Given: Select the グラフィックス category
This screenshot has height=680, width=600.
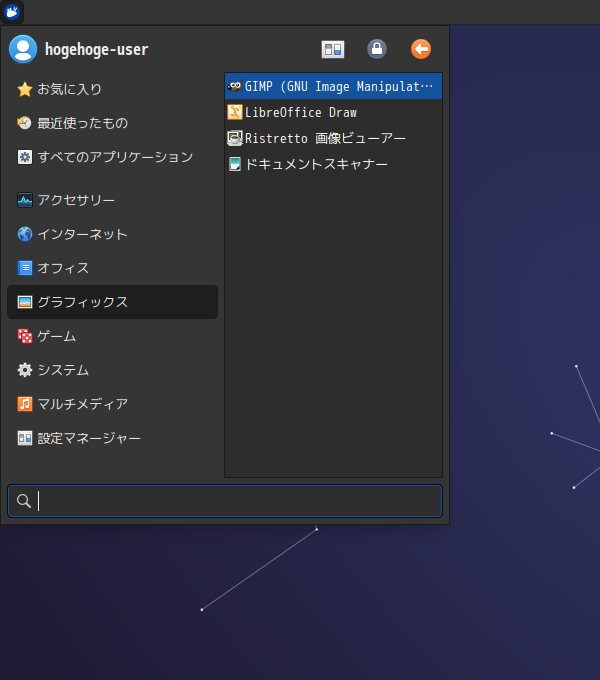Looking at the screenshot, I should pyautogui.click(x=112, y=302).
